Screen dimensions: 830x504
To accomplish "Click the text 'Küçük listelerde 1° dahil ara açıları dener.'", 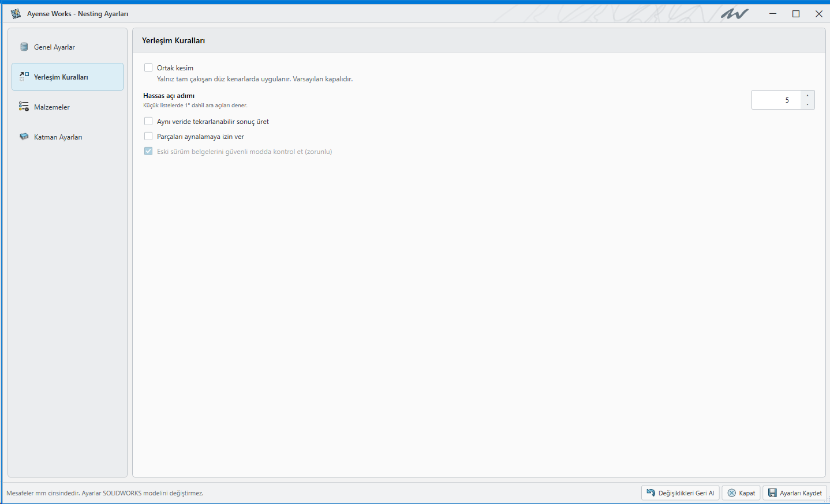I will point(195,106).
